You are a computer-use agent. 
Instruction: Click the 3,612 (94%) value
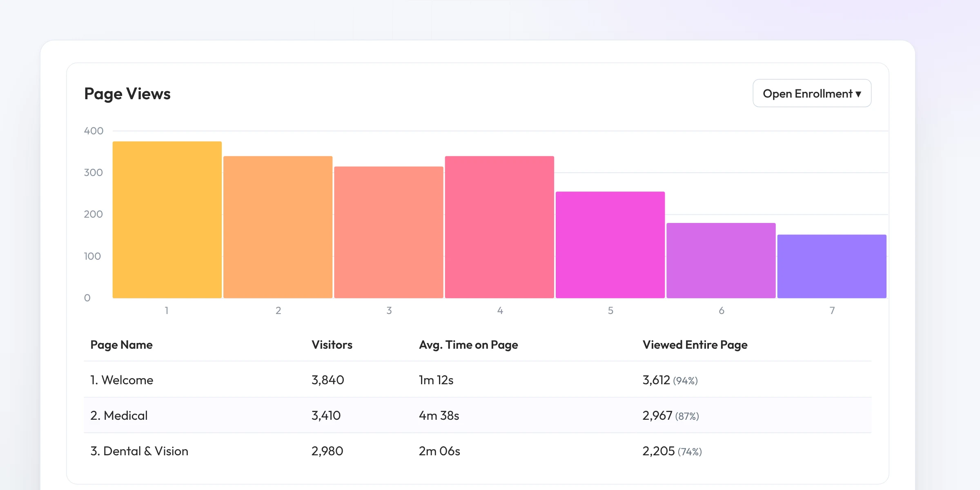[670, 380]
